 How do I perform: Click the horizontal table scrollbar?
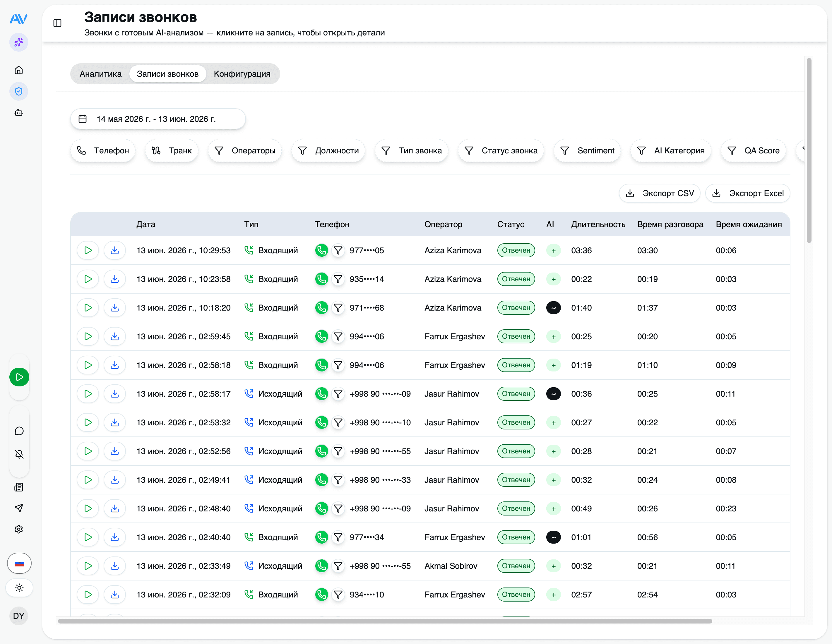tap(385, 621)
